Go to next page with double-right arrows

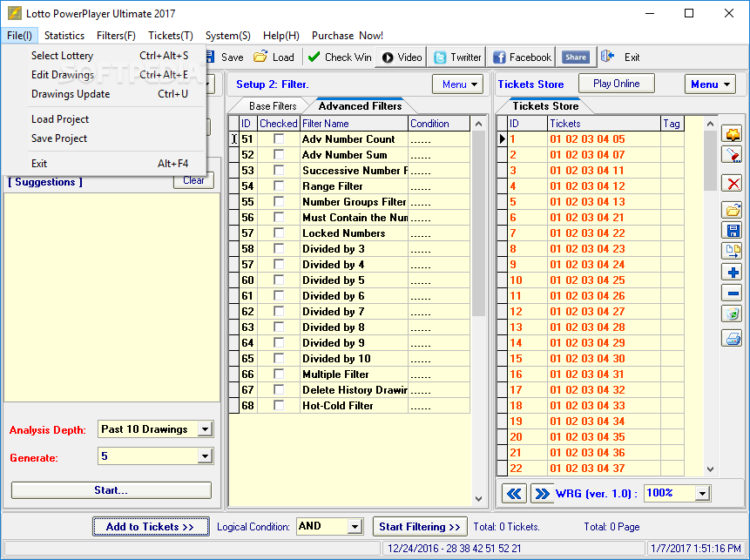pos(542,494)
